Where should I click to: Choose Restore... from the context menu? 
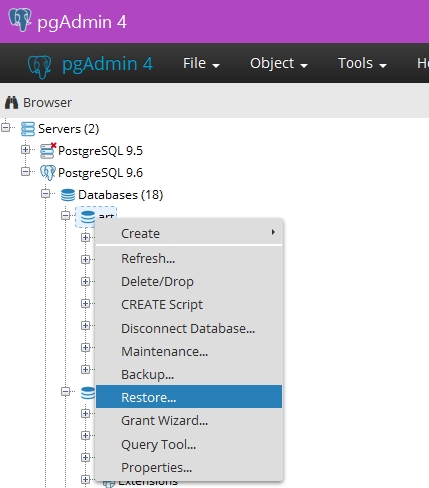tap(189, 397)
